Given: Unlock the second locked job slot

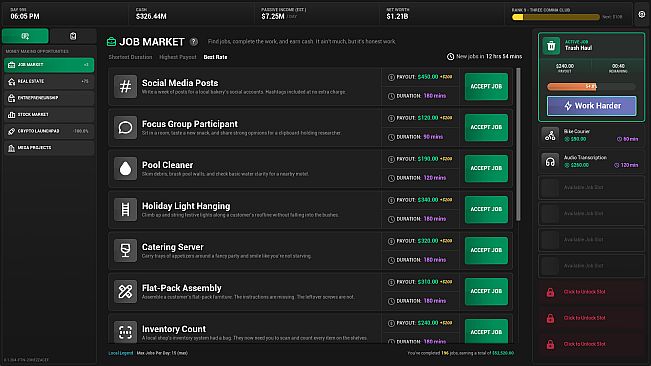Looking at the screenshot, I should click(592, 318).
